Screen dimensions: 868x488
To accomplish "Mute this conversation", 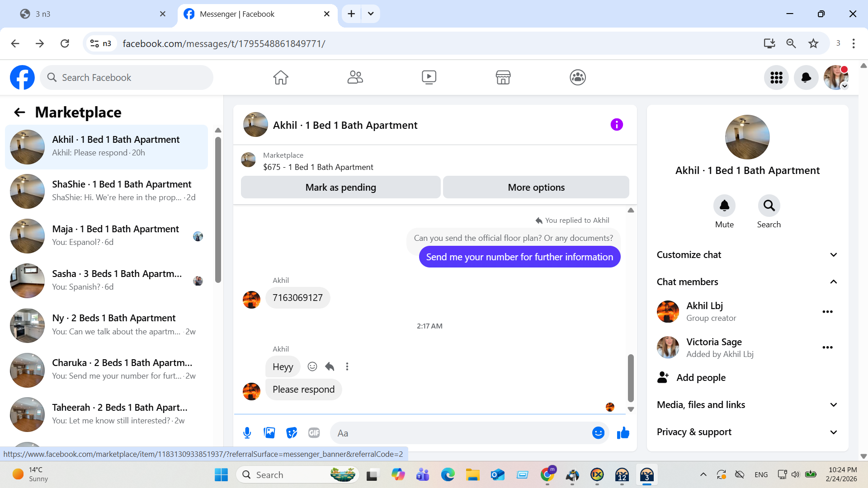I will pyautogui.click(x=724, y=206).
